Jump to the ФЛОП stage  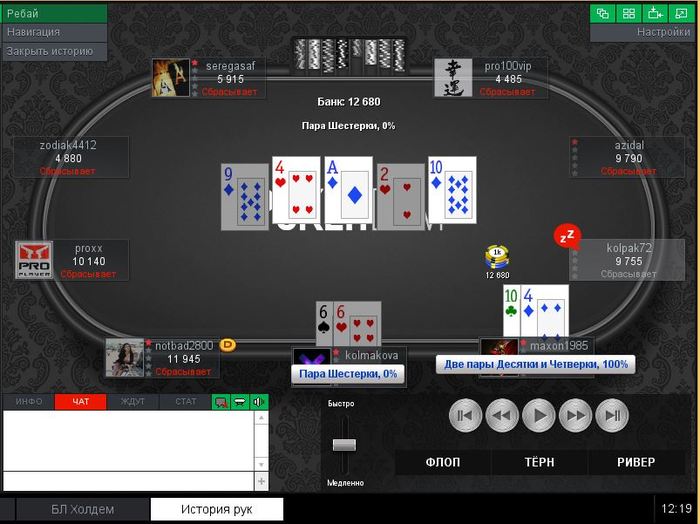point(443,462)
